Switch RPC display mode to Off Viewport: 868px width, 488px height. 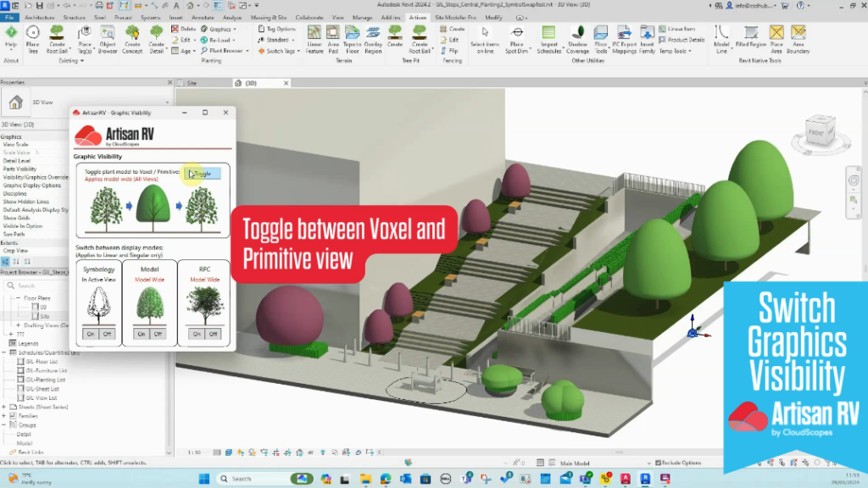pos(212,333)
